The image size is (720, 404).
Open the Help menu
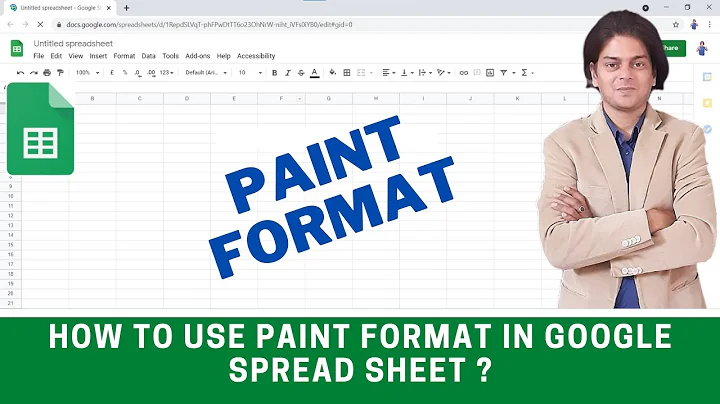(224, 56)
